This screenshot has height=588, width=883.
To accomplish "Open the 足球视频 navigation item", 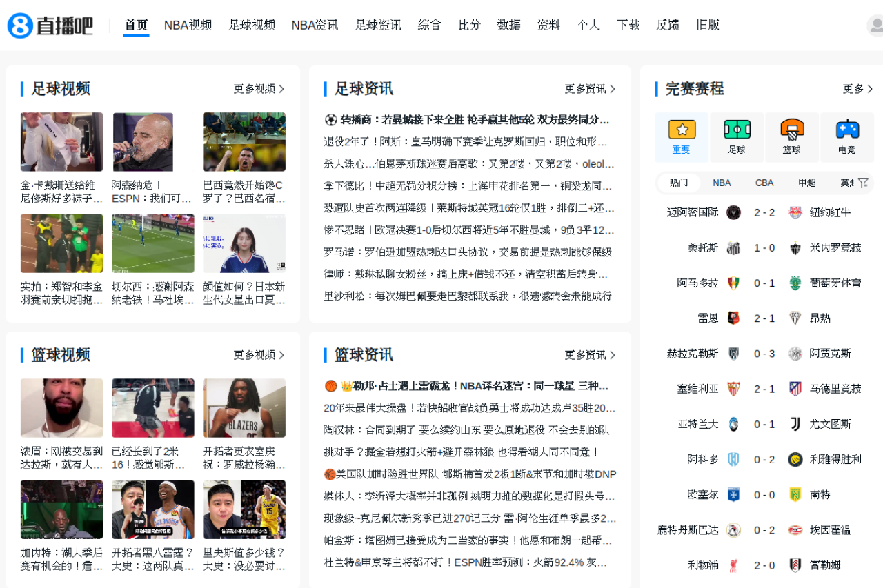I will [x=252, y=26].
